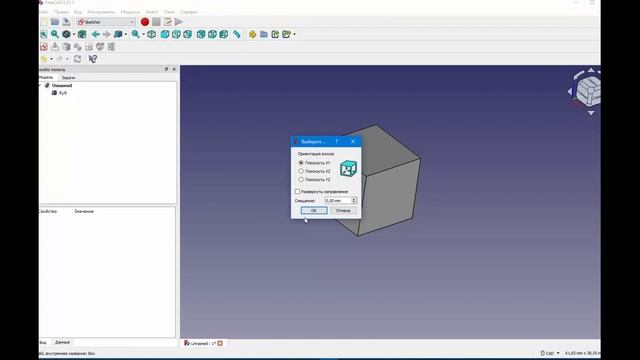Set the left view cube icon
Viewport: 640px width, 360px height.
pyautogui.click(x=224, y=34)
